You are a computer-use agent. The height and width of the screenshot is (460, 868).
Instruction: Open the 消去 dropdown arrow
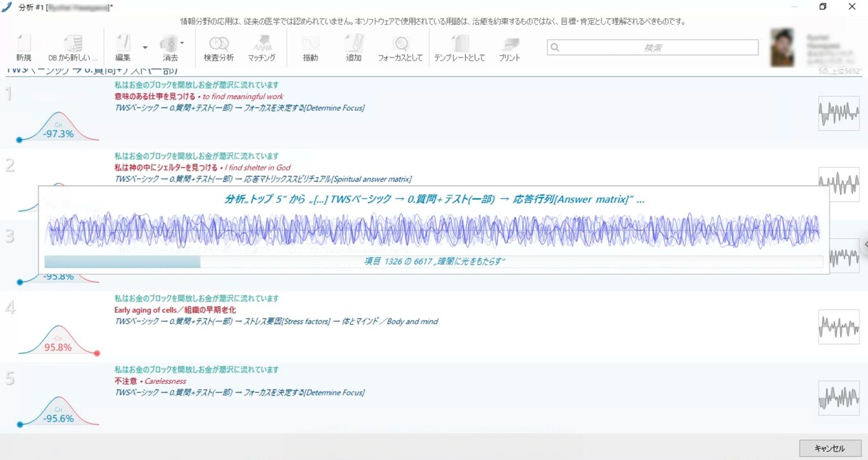point(182,43)
